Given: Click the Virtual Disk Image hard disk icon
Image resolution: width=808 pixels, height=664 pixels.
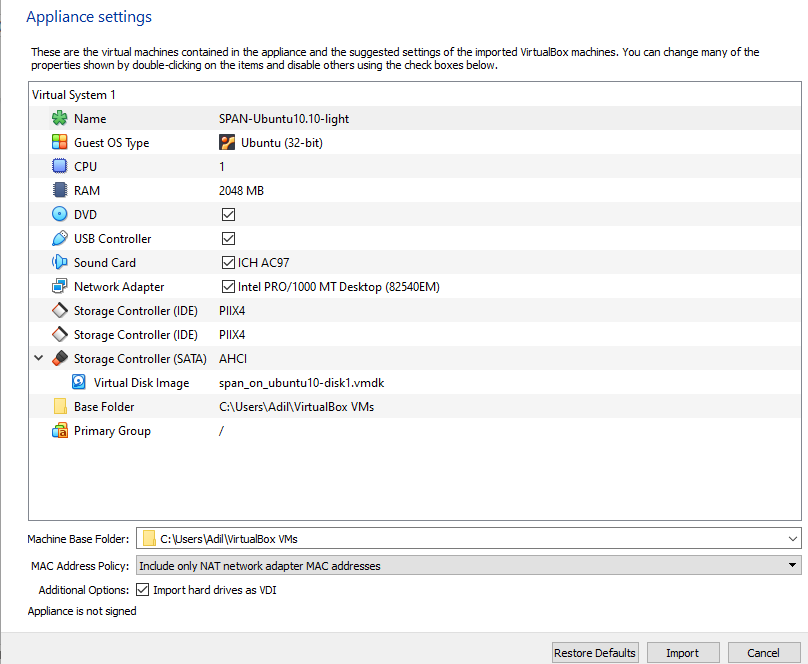Looking at the screenshot, I should (79, 382).
